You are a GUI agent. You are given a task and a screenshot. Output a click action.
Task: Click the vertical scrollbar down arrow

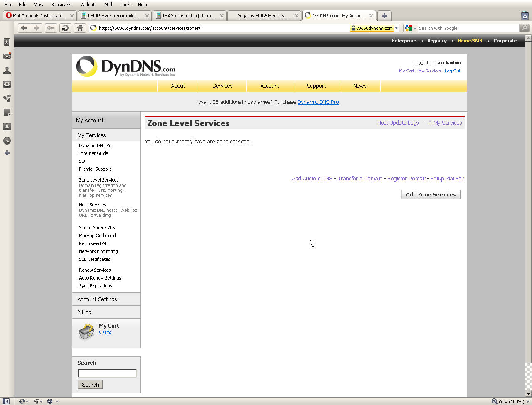point(528,394)
